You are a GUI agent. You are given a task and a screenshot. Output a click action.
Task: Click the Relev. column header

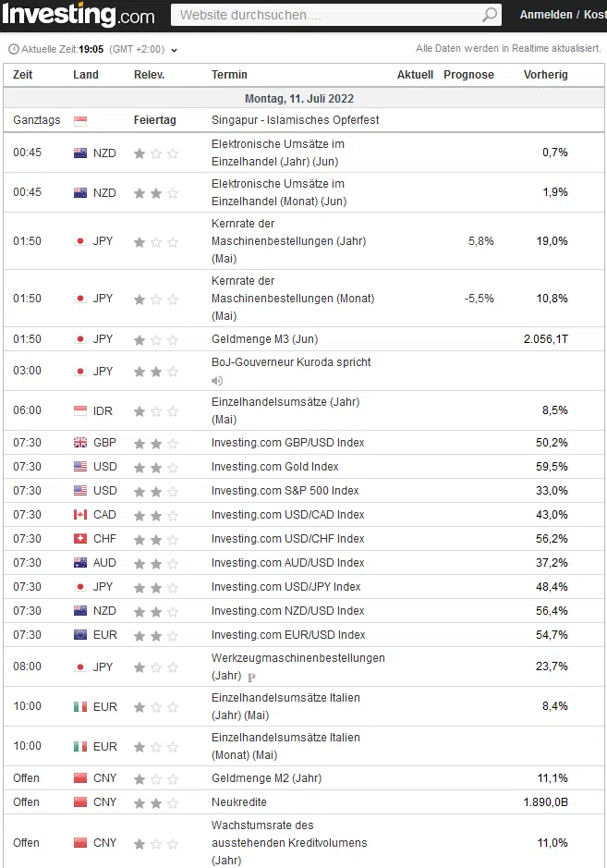(150, 75)
